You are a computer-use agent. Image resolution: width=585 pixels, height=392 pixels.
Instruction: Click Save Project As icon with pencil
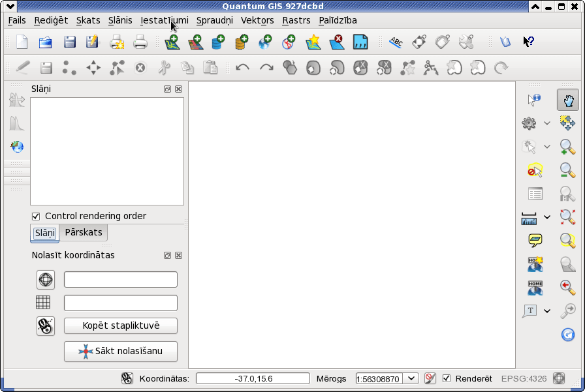92,42
